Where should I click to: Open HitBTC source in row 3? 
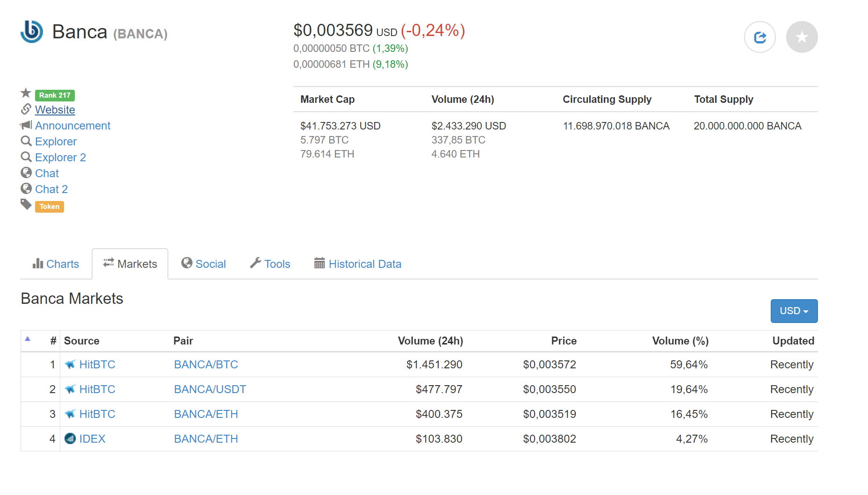[97, 414]
